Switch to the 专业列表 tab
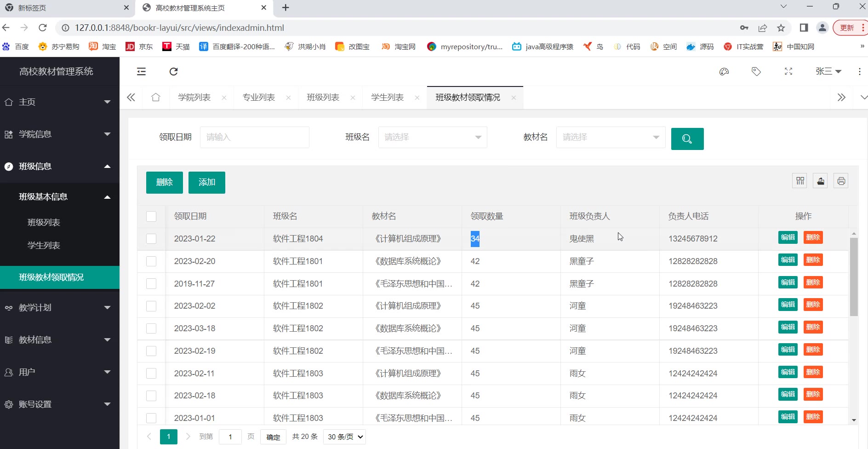Viewport: 868px width, 449px height. point(259,98)
